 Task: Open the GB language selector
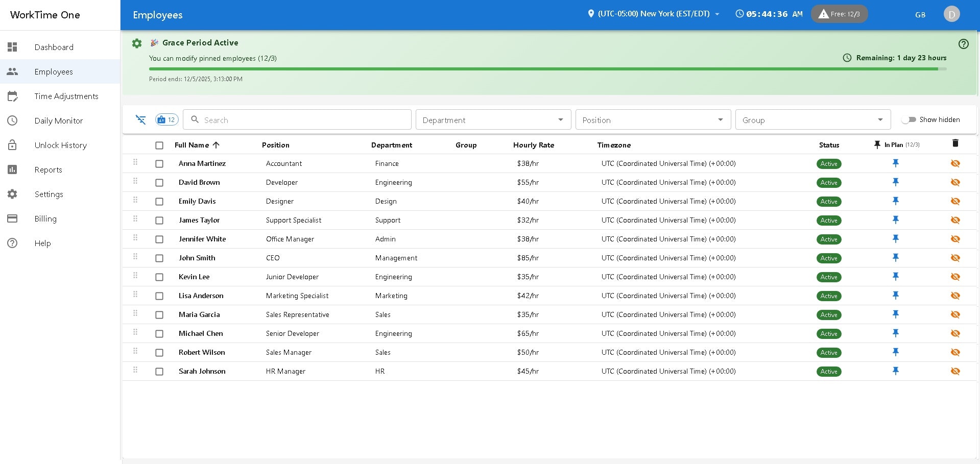920,15
